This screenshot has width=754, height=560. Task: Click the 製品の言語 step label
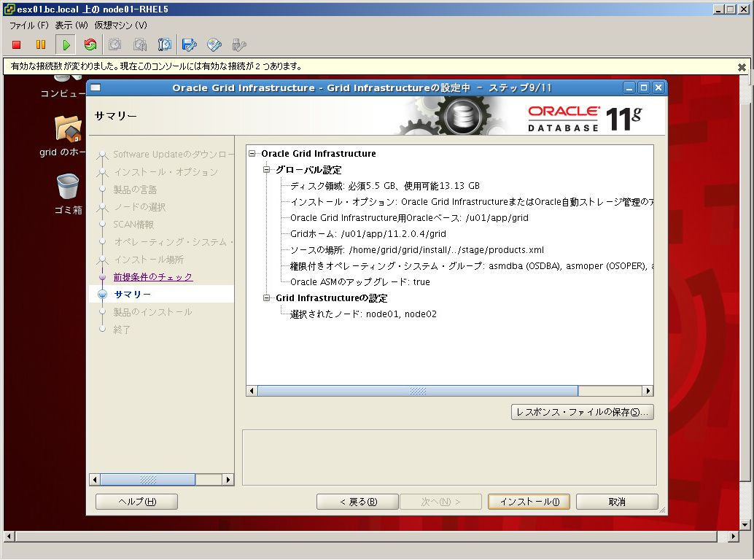point(135,190)
